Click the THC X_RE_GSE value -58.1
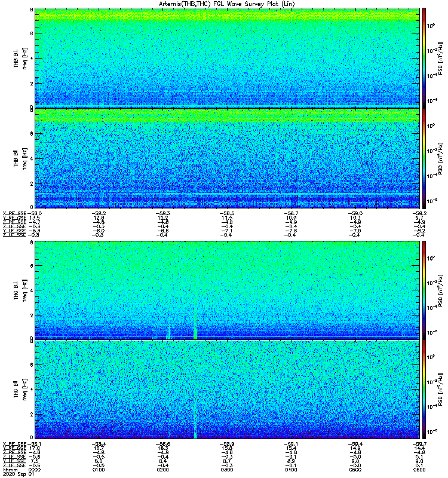Screen dimensions: 448x478 coord(34,444)
